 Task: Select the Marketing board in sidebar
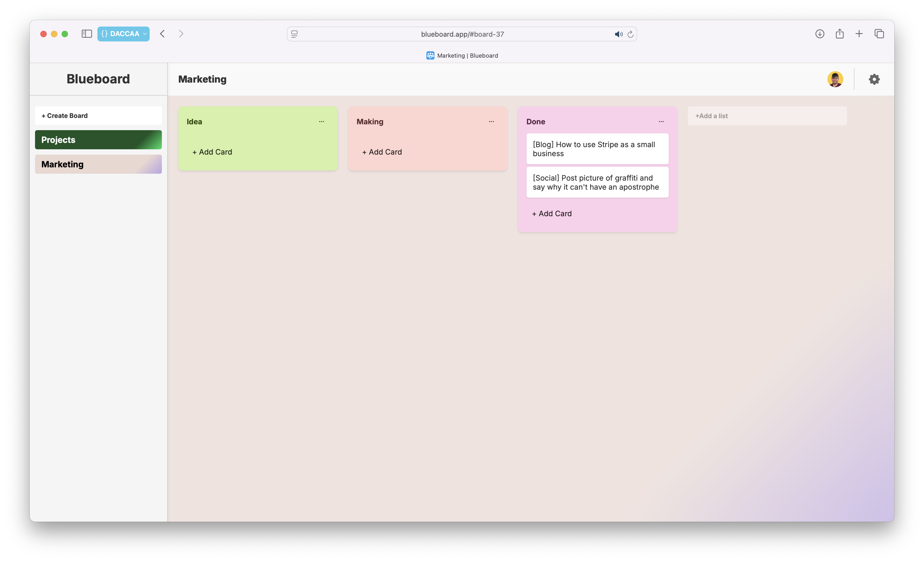[x=98, y=164]
